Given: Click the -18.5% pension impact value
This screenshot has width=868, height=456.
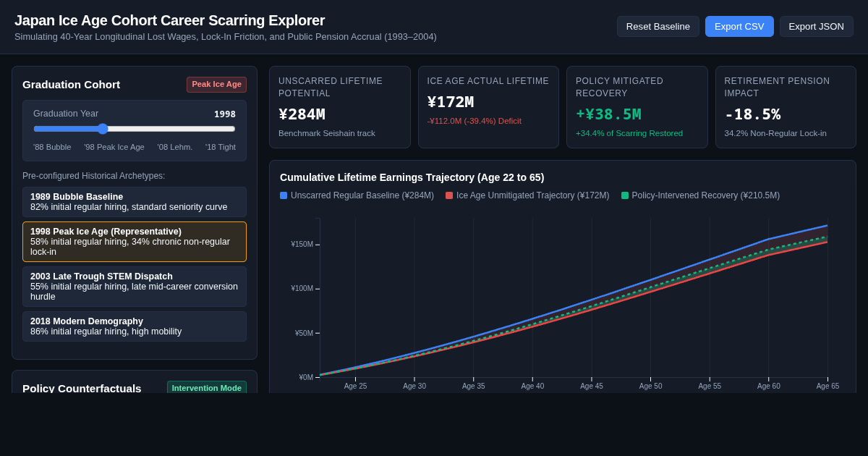Looking at the screenshot, I should click(752, 114).
